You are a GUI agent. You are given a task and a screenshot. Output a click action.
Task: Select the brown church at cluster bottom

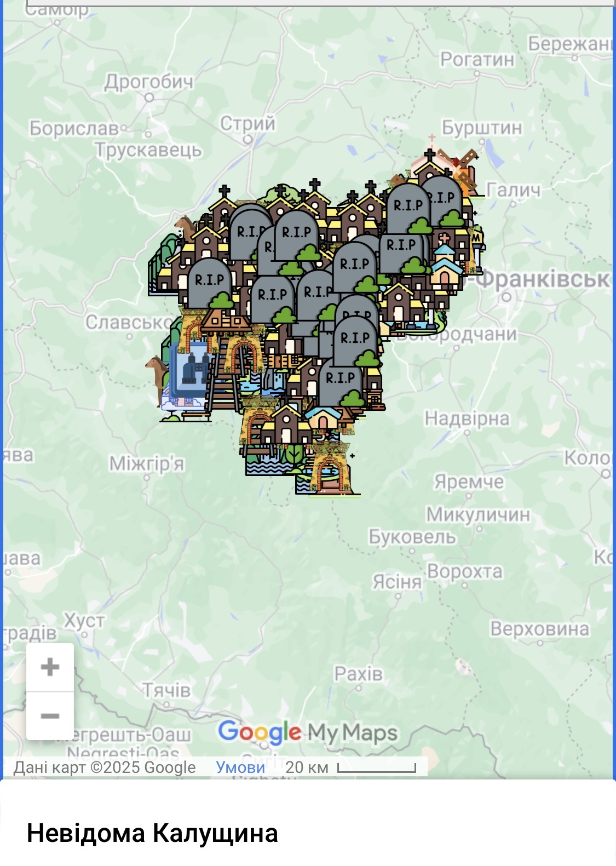pos(286,425)
